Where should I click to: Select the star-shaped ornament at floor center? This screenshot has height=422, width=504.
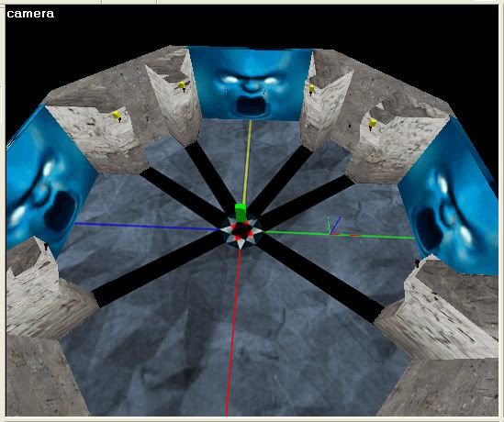pos(241,232)
